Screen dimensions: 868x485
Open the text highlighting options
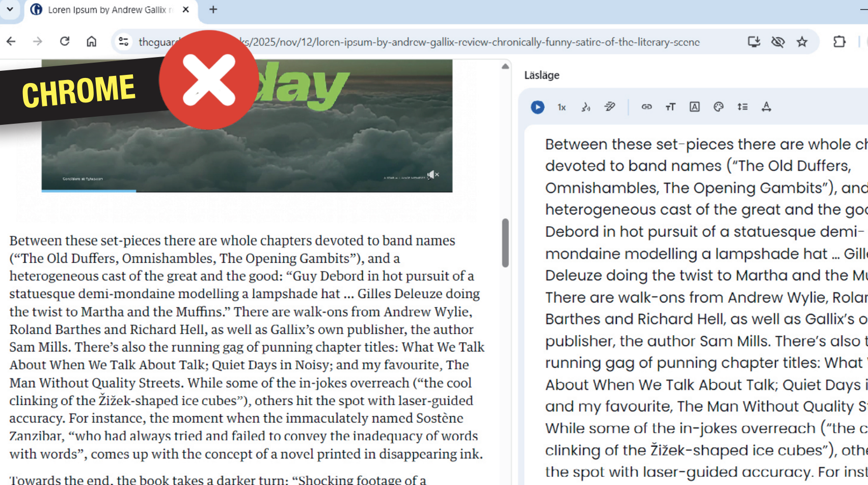pyautogui.click(x=610, y=107)
